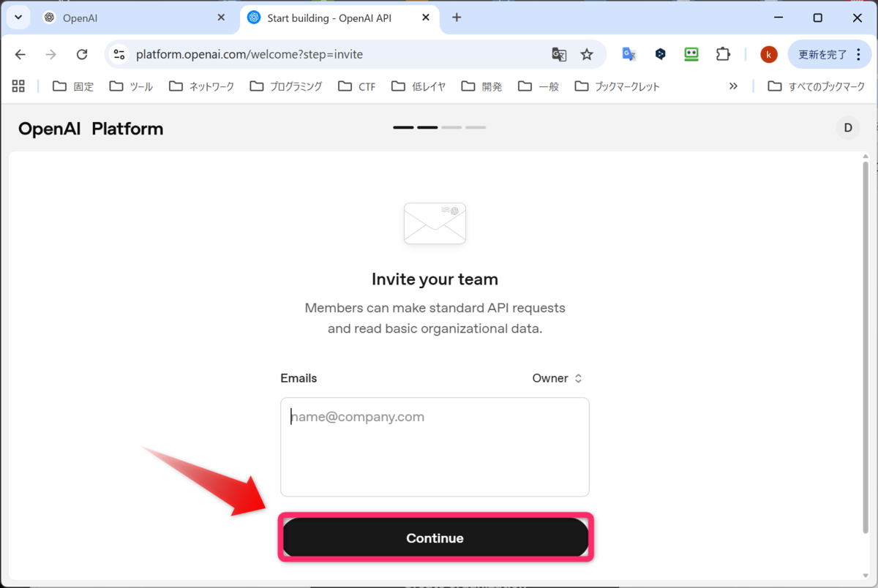Screen dimensions: 878x588
Task: Open the bookmarks apps grid icon
Action: click(x=19, y=86)
